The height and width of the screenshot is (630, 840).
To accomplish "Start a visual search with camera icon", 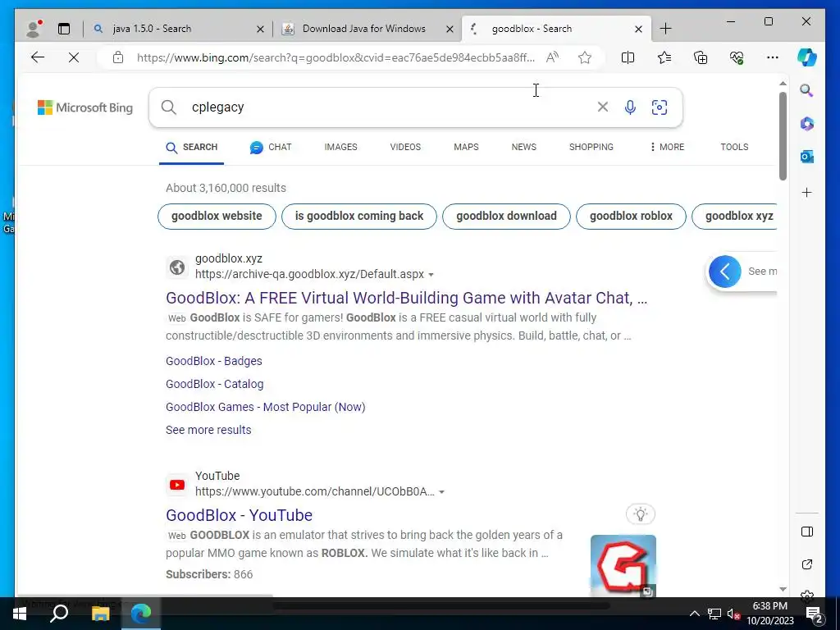I will click(x=660, y=107).
